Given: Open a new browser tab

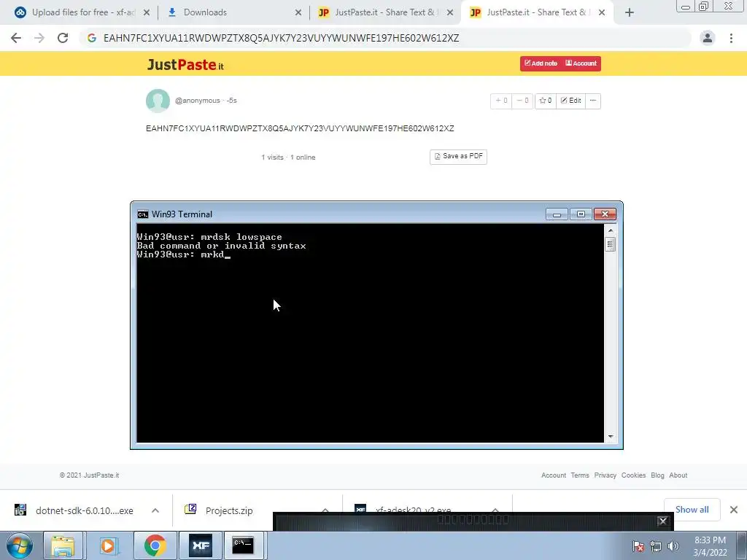Looking at the screenshot, I should pos(630,12).
